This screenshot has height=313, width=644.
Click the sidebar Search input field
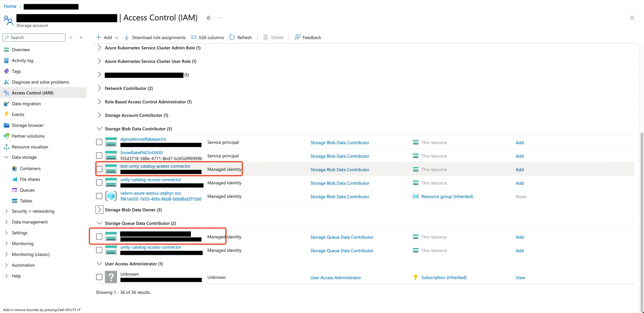tap(34, 38)
